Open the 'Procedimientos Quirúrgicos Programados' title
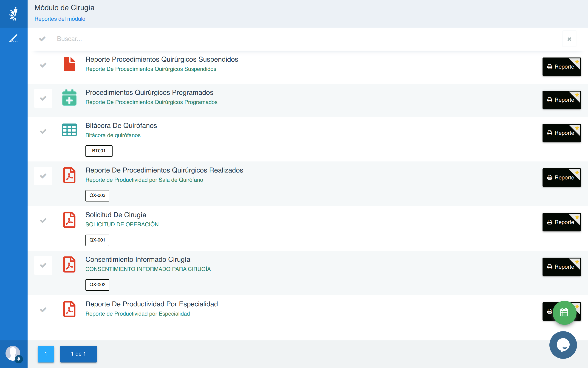The height and width of the screenshot is (368, 588). 150,92
